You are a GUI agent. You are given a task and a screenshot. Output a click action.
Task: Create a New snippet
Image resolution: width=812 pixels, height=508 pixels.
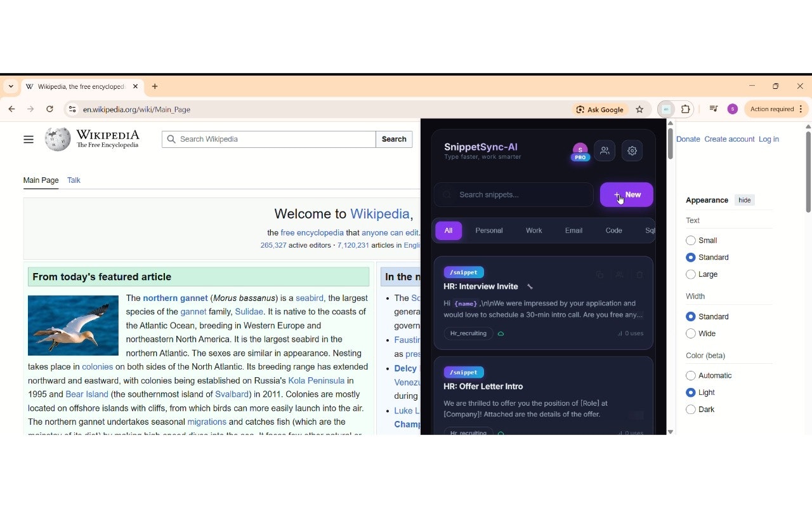627,195
